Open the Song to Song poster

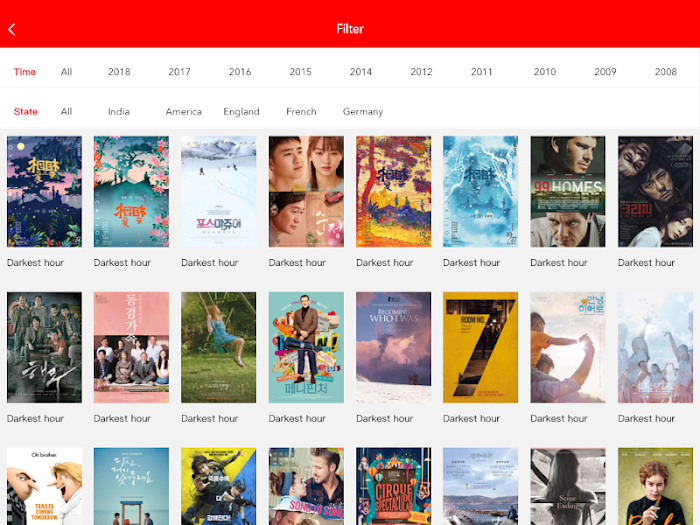tap(306, 487)
